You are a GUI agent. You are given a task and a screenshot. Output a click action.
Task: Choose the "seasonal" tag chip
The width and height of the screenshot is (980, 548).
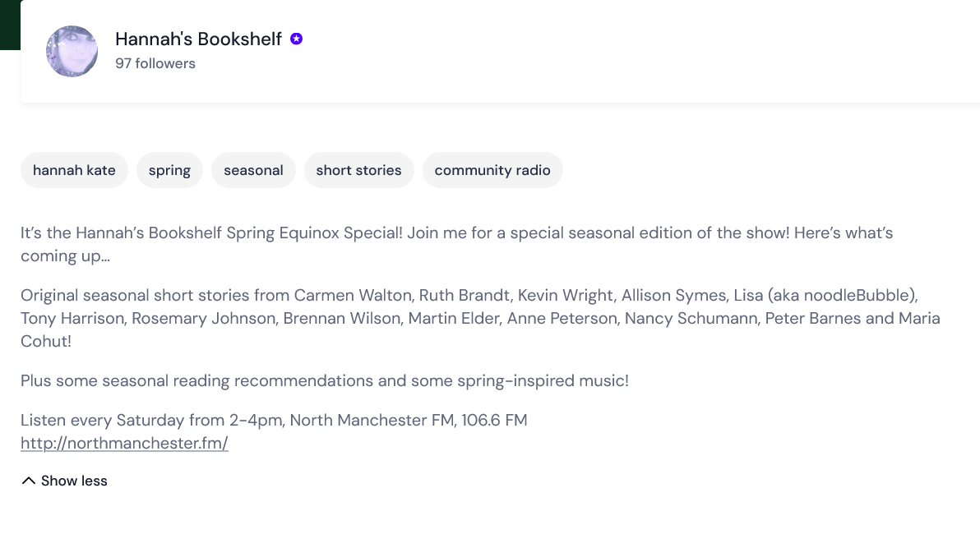tap(253, 170)
